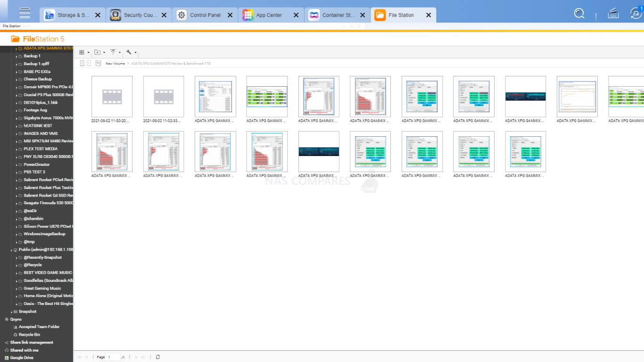Open the main hamburger menu
The height and width of the screenshot is (362, 644).
coord(25,13)
